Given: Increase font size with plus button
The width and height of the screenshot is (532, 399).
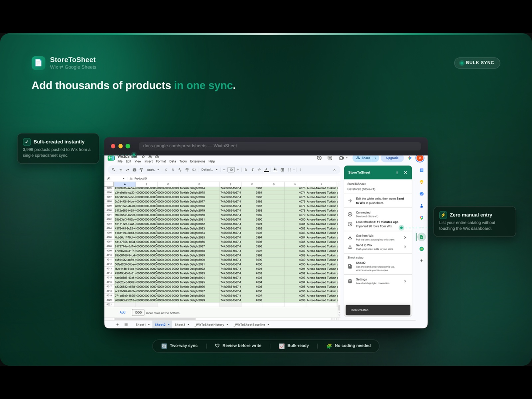Looking at the screenshot, I should click(238, 170).
